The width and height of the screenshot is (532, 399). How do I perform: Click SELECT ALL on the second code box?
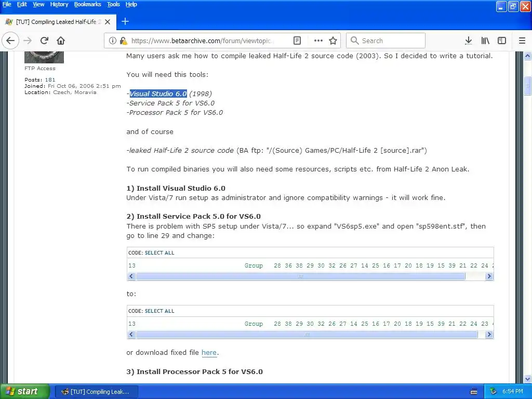coord(159,311)
